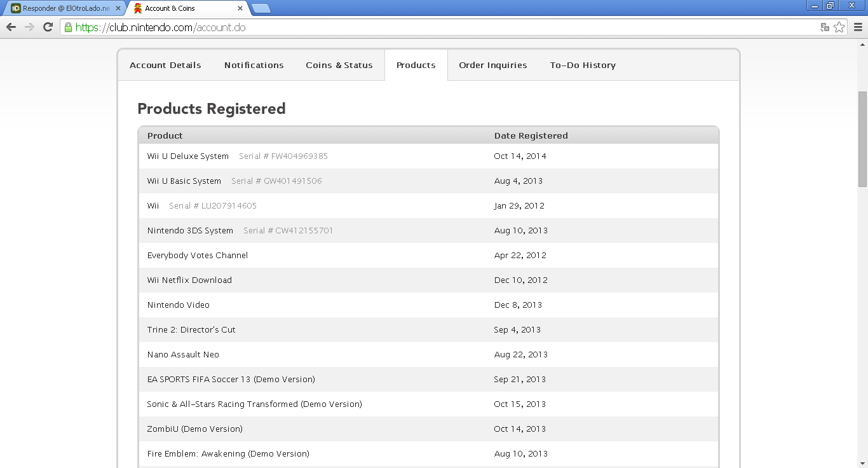
Task: Click the green padlock security icon
Action: 68,27
